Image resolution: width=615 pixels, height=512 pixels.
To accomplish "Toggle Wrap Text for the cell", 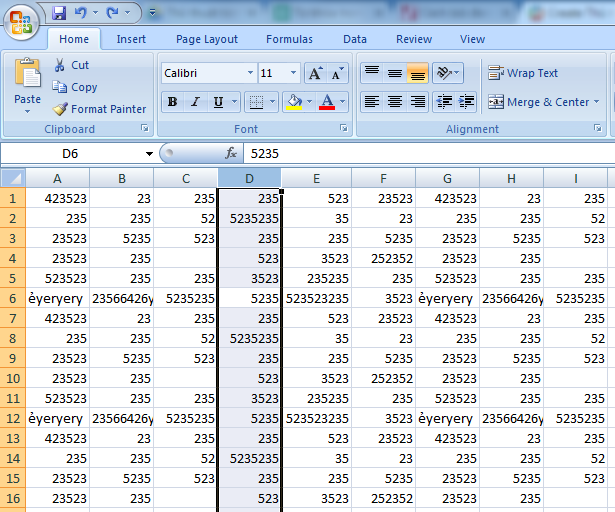I will [523, 73].
